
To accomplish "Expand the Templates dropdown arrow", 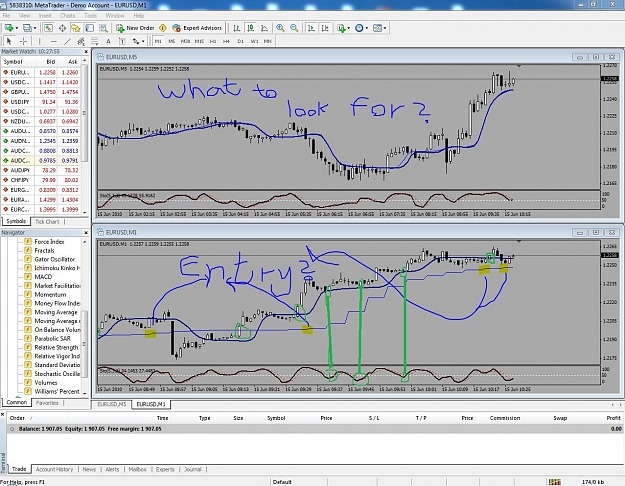I will (x=385, y=28).
